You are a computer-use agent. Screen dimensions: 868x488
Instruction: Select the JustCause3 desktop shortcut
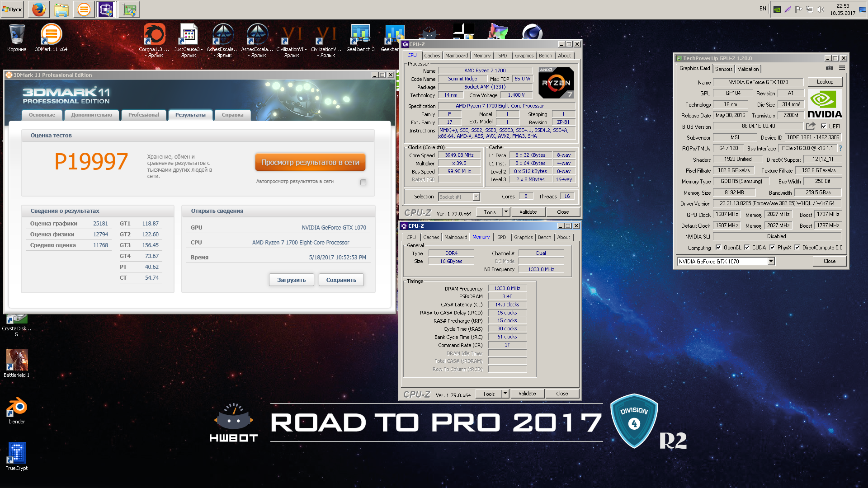click(189, 40)
